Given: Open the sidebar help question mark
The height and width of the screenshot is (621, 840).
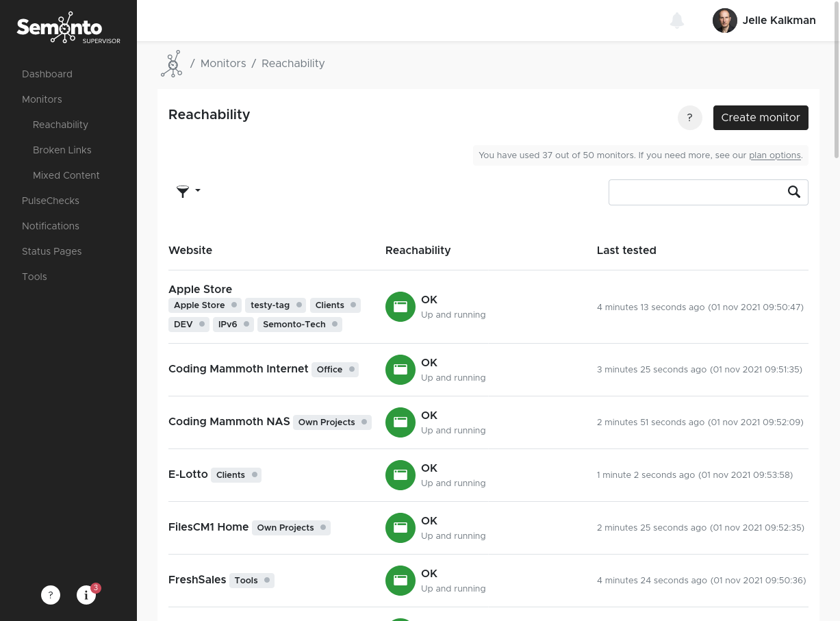Looking at the screenshot, I should [51, 595].
